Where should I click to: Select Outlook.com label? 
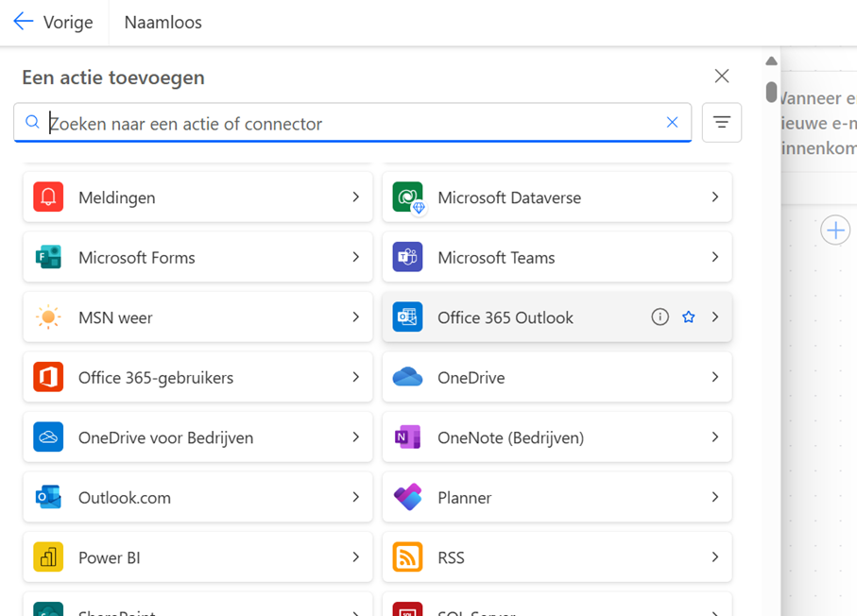point(125,498)
